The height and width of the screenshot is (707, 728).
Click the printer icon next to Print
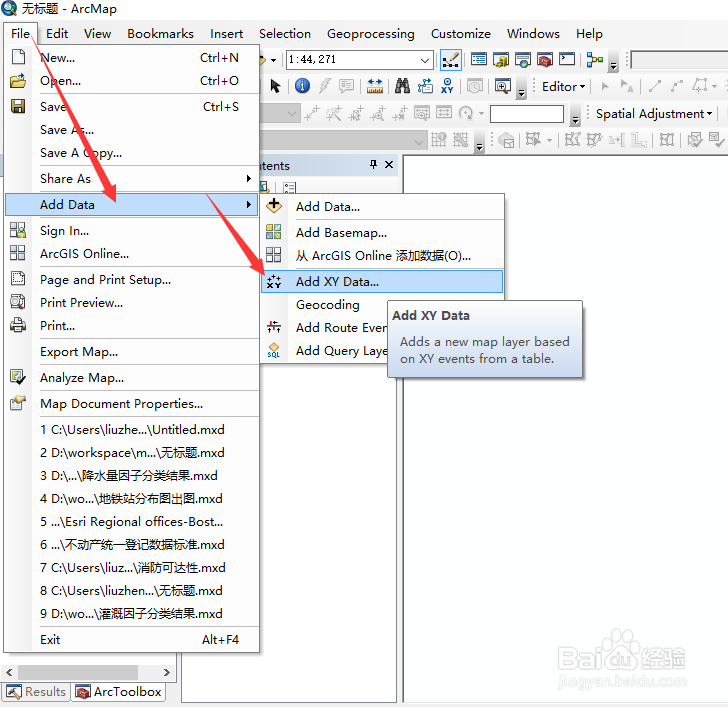tap(18, 325)
